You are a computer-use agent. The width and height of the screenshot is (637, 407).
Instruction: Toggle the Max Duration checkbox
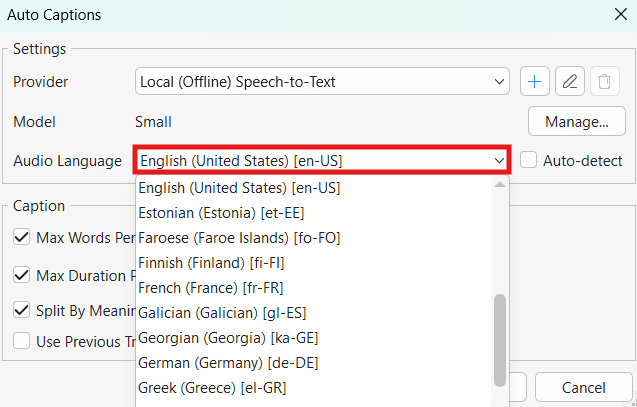coord(22,275)
